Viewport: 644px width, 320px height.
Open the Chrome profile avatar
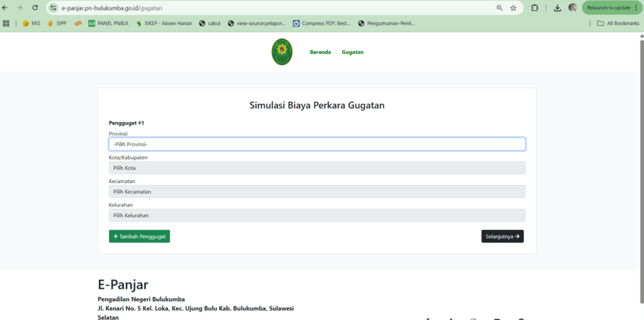point(573,7)
